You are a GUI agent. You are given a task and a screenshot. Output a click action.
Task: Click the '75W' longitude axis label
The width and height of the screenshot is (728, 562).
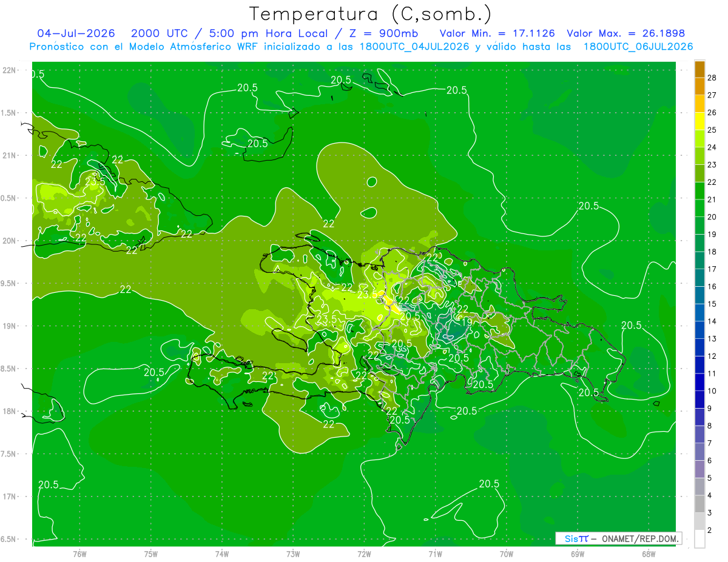point(151,554)
